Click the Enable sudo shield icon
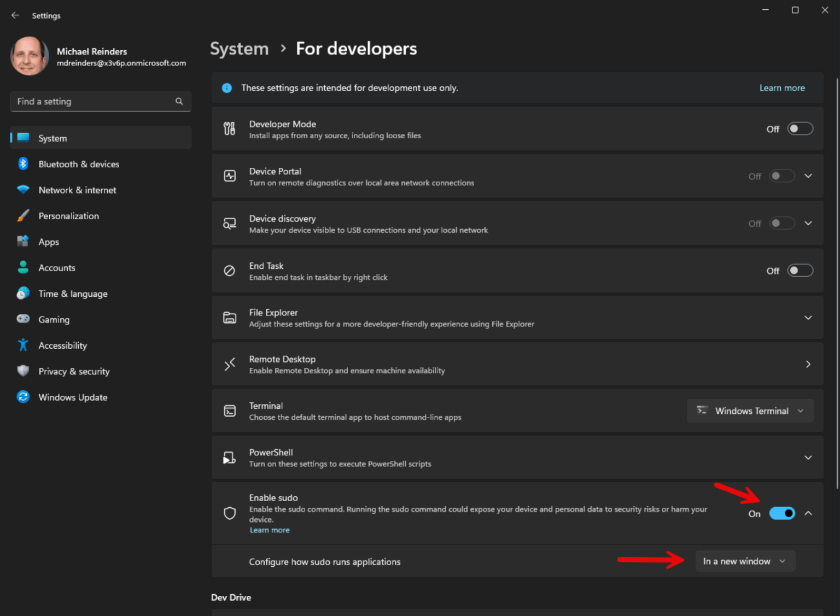Viewport: 840px width, 616px height. point(229,513)
